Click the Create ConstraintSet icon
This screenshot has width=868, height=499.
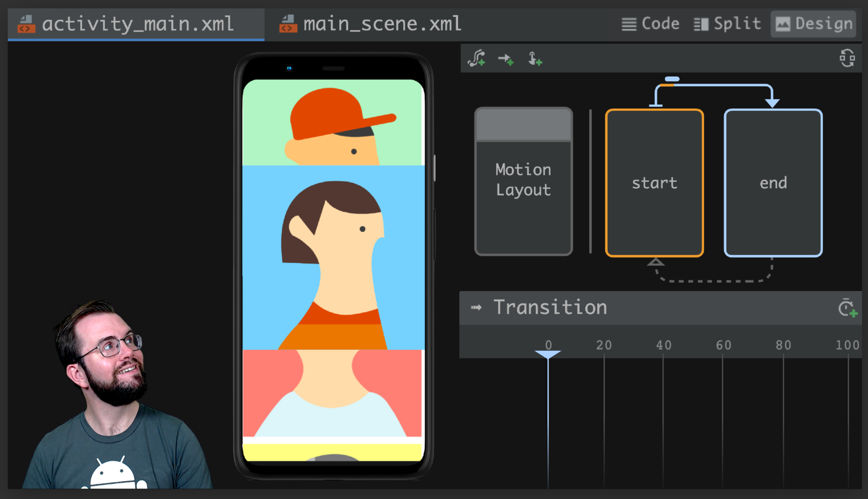point(477,58)
